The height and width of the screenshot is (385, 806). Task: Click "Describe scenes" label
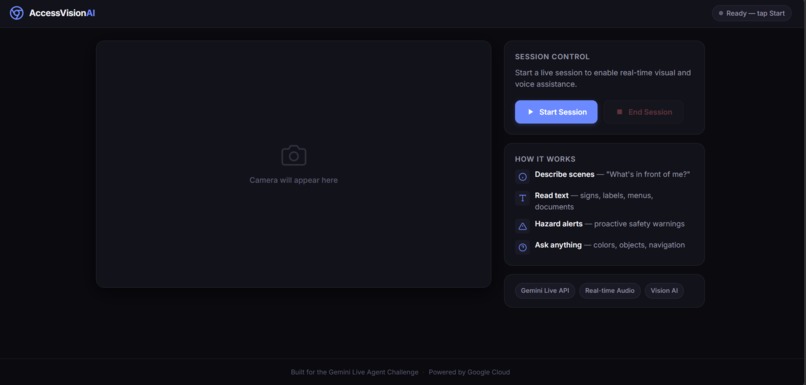tap(564, 174)
